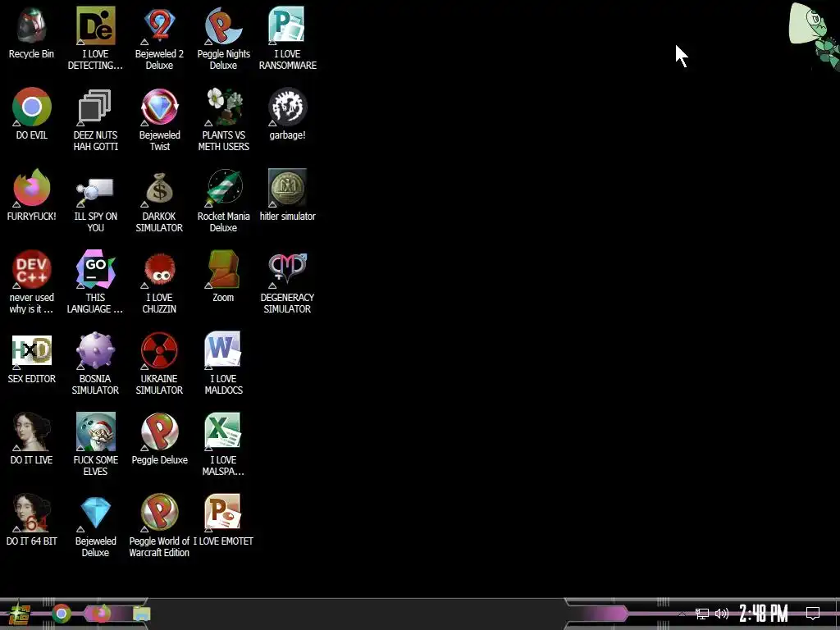Viewport: 840px width, 630px height.
Task: Open File Explorer from the taskbar
Action: [141, 614]
